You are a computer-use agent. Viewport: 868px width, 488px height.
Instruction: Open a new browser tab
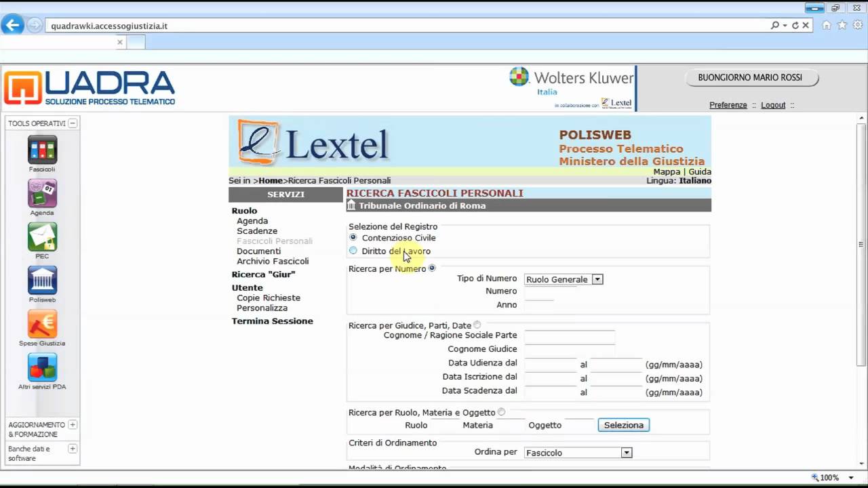coord(136,42)
